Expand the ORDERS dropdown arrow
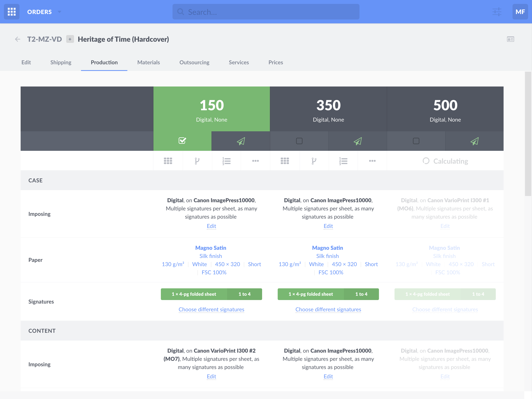532x399 pixels. 59,12
